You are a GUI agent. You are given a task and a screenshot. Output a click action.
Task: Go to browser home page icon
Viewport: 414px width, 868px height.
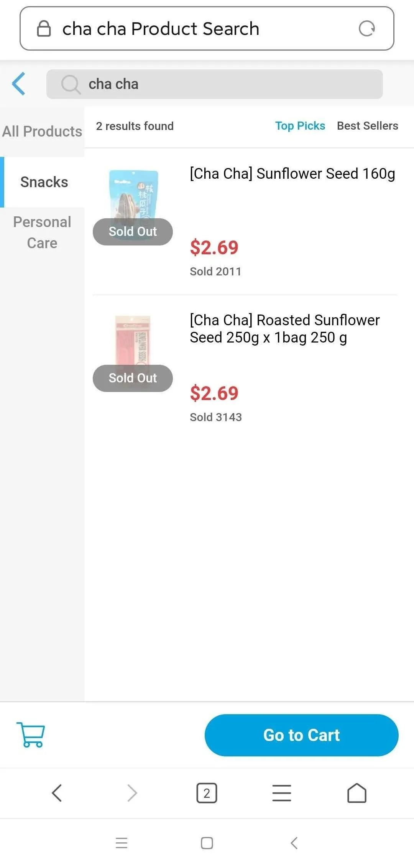(x=356, y=793)
